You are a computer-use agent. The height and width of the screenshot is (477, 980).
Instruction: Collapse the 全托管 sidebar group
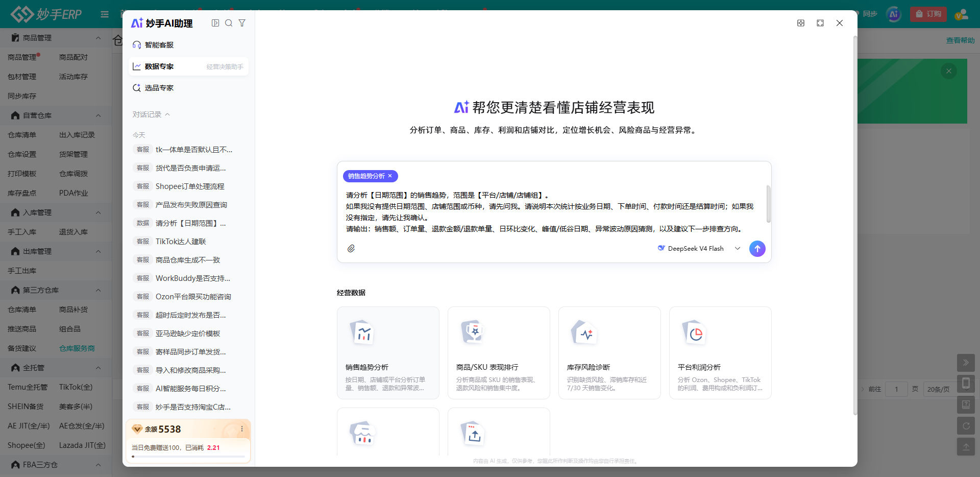pyautogui.click(x=98, y=368)
